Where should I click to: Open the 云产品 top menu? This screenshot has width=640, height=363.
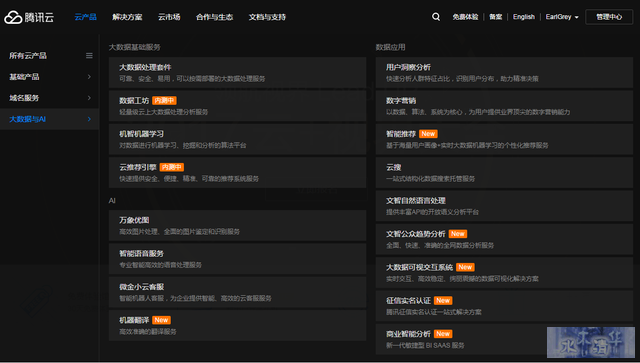tap(86, 17)
